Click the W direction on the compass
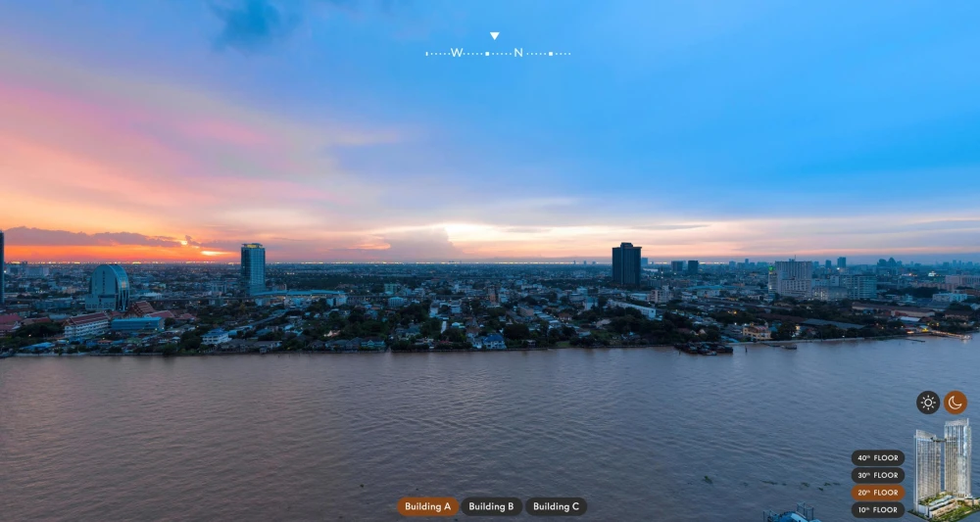 457,53
